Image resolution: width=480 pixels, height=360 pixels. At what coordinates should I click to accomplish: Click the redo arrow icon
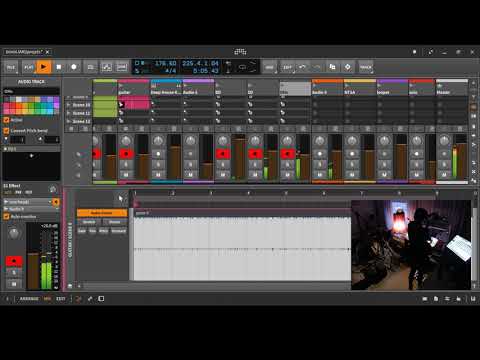[317, 67]
